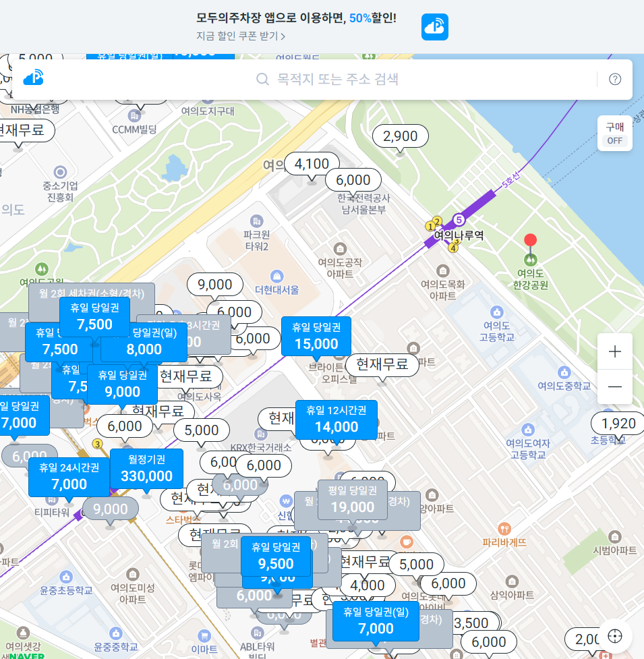The image size is (644, 659).
Task: Click the 여의도여자고등학교 school icon
Action: tap(528, 430)
